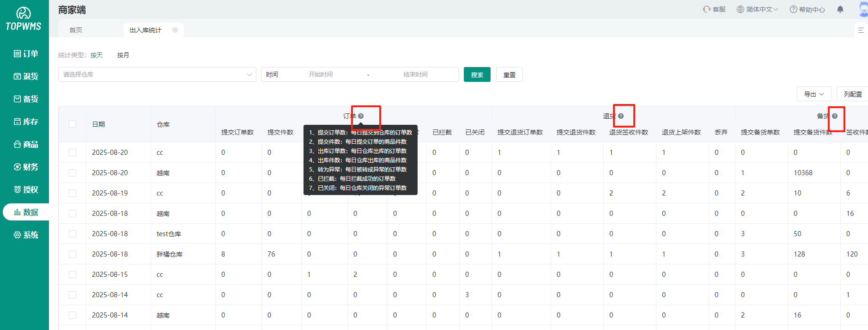Open the 请选择仓库 warehouse dropdown
Image resolution: width=868 pixels, height=330 pixels.
(x=157, y=74)
